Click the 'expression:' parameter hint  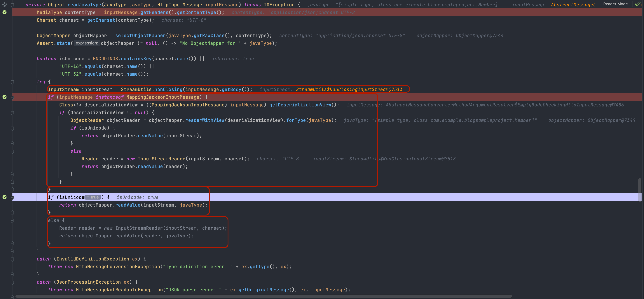pyautogui.click(x=87, y=43)
